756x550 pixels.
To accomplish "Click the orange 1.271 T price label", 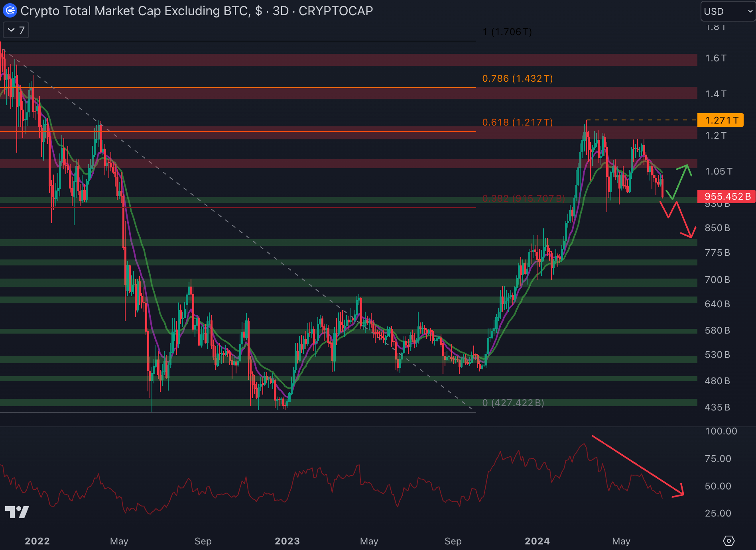I will tap(721, 120).
